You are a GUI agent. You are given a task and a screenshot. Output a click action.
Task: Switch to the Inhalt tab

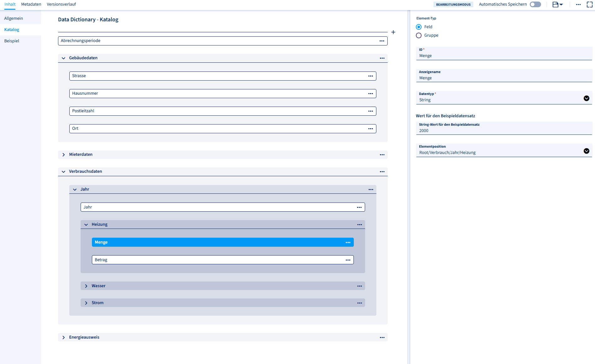(10, 4)
